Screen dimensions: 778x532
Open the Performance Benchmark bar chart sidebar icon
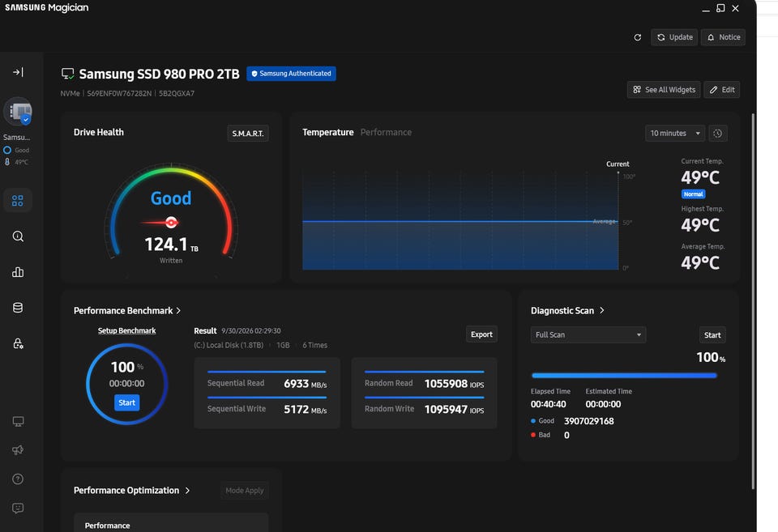coord(18,272)
